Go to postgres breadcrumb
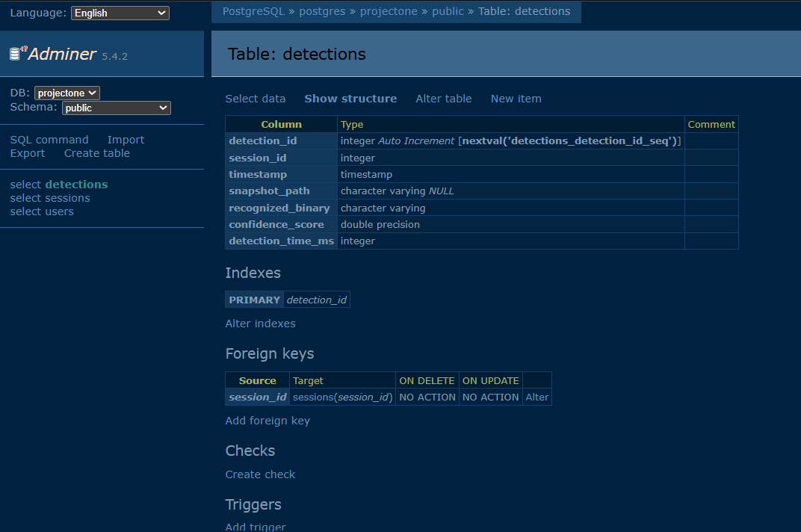The height and width of the screenshot is (532, 801). pos(322,11)
